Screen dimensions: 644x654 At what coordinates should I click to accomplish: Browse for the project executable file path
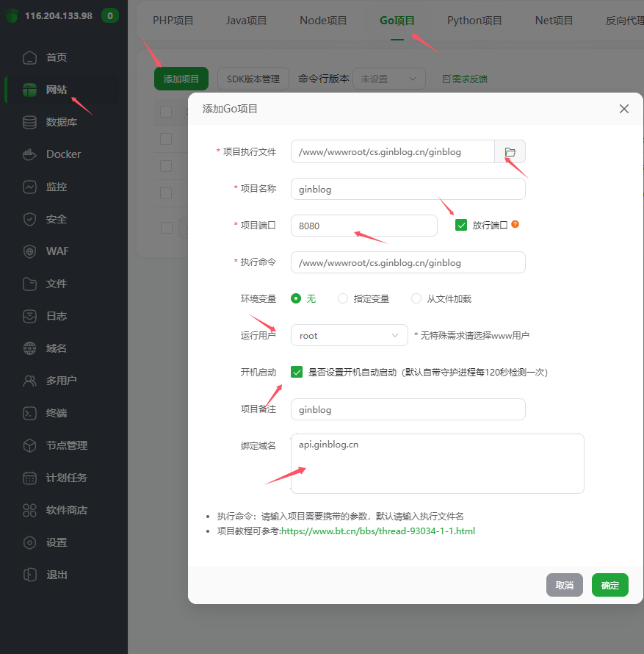pos(510,151)
